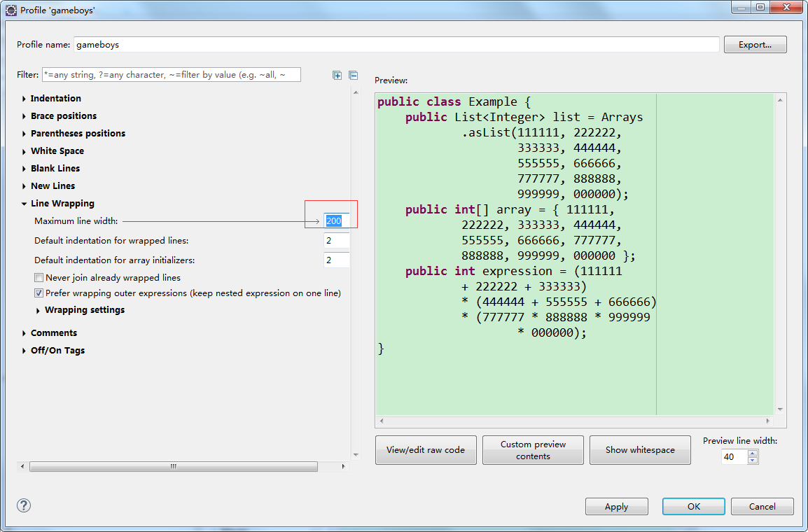This screenshot has width=808, height=532.
Task: Click the collapse all icon
Action: (354, 75)
